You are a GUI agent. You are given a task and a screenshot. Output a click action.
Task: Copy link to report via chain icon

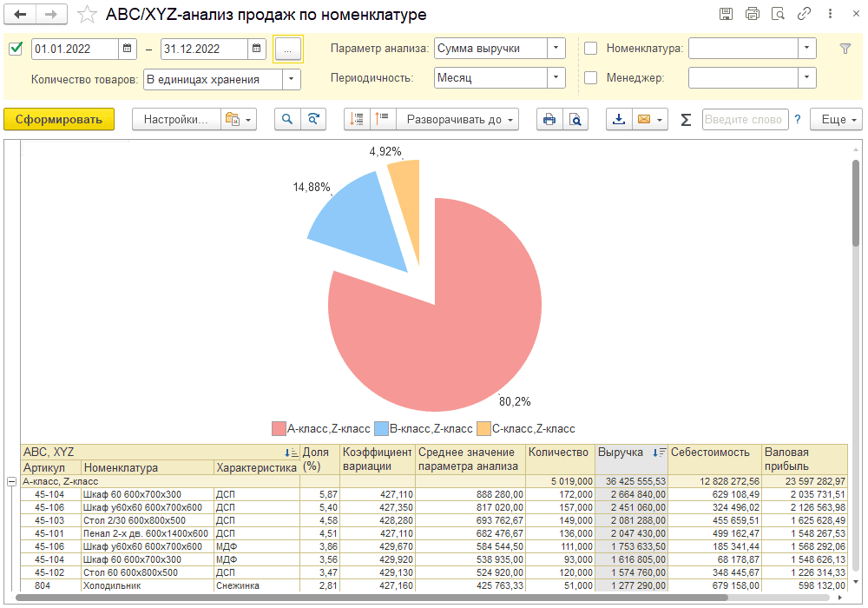[804, 14]
